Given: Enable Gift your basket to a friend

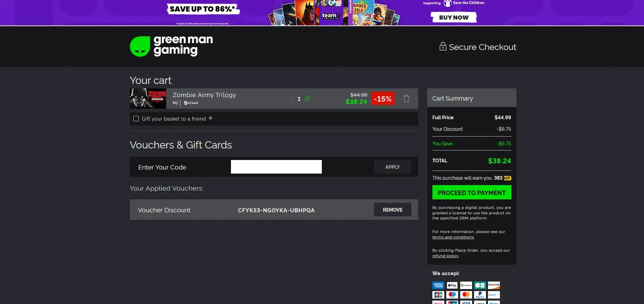Looking at the screenshot, I should (136, 119).
